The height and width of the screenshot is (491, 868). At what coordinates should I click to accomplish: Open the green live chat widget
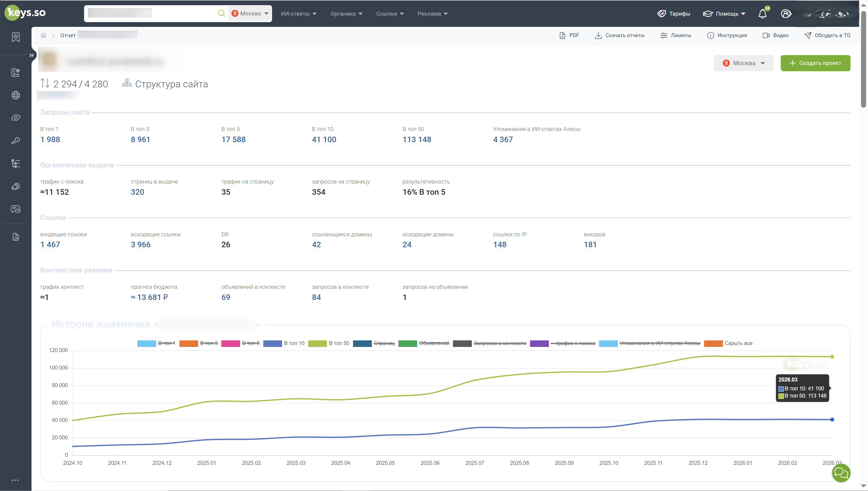[x=841, y=473]
